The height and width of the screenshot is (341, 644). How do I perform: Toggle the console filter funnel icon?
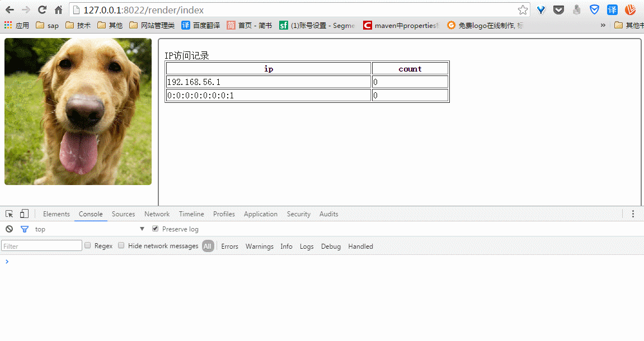point(25,229)
